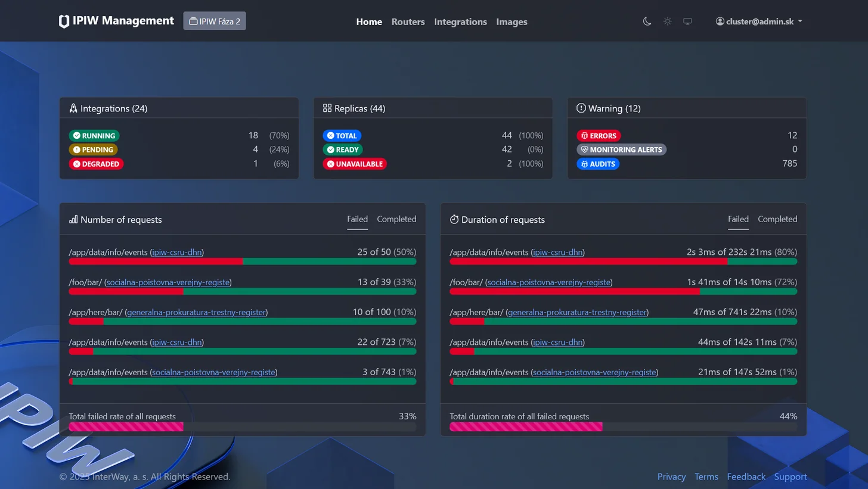The width and height of the screenshot is (868, 489).
Task: Click the RUNNING status badge
Action: tap(94, 136)
